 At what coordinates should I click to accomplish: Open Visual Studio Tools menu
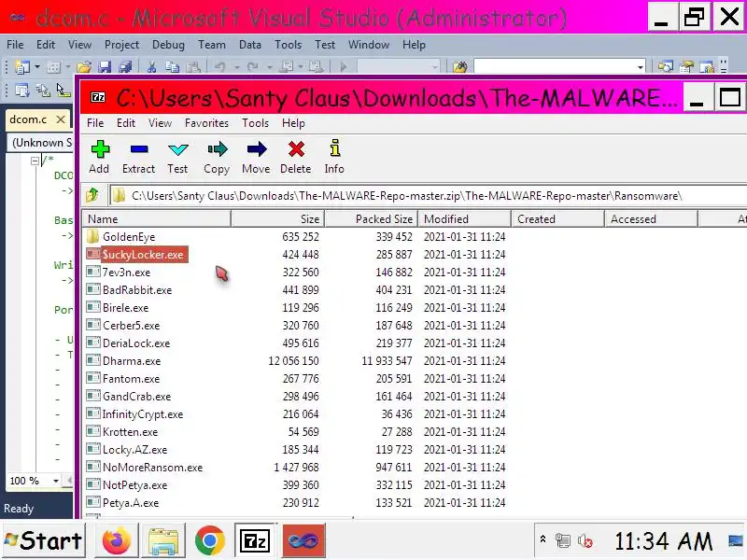click(289, 45)
